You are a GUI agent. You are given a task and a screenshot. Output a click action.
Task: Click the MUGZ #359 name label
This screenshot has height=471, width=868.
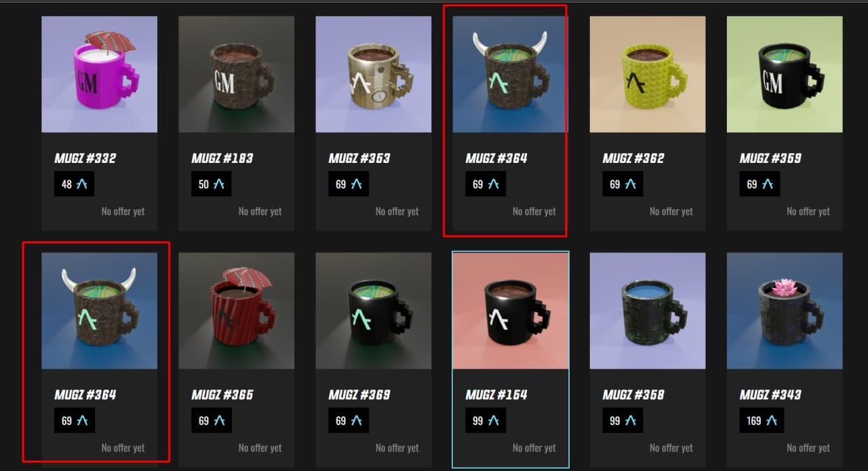click(x=770, y=158)
